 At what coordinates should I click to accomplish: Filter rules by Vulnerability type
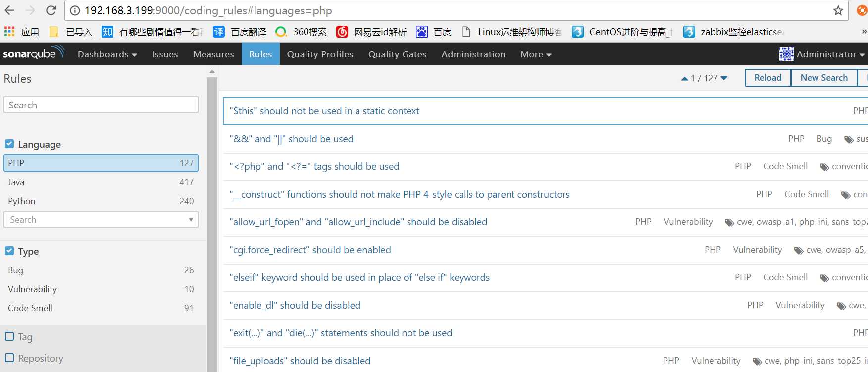click(x=101, y=289)
